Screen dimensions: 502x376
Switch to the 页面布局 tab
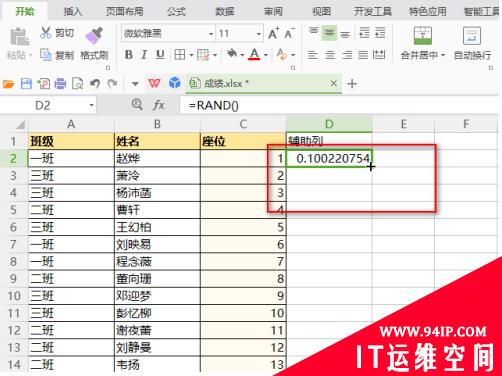(x=125, y=12)
